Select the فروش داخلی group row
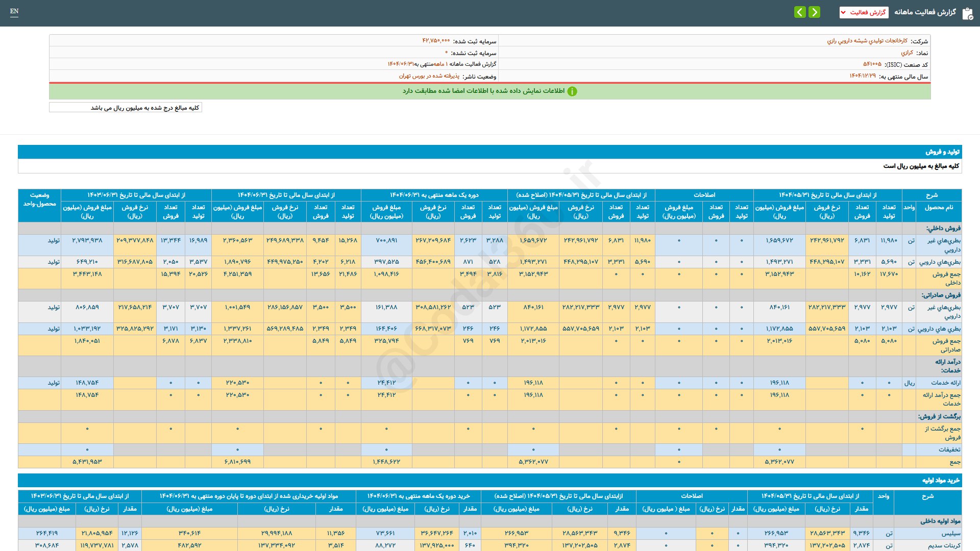Screen dimensions: 980x551 click(x=943, y=228)
